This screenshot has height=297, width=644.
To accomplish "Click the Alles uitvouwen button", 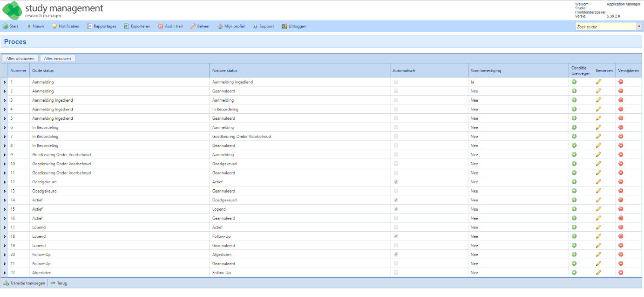I will [x=20, y=58].
